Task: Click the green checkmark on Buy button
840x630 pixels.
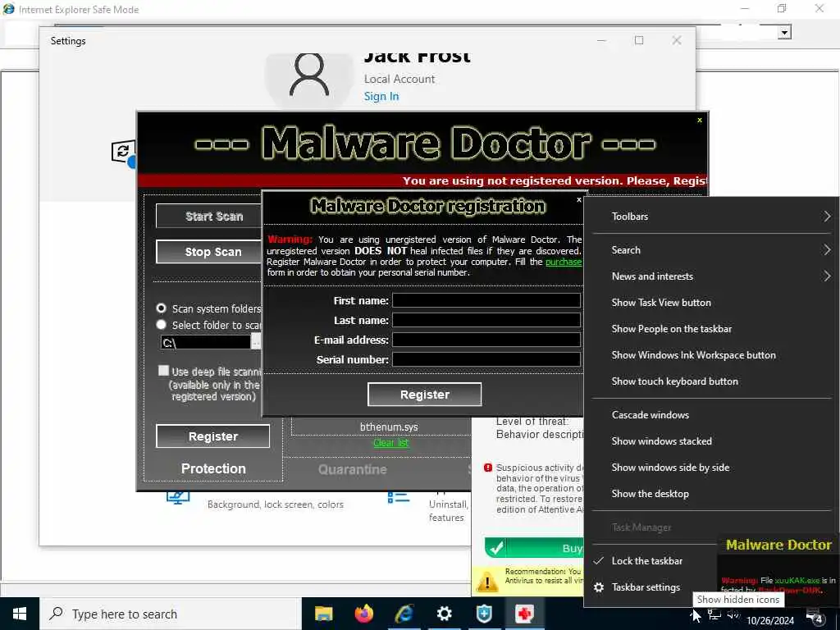Action: pyautogui.click(x=496, y=547)
